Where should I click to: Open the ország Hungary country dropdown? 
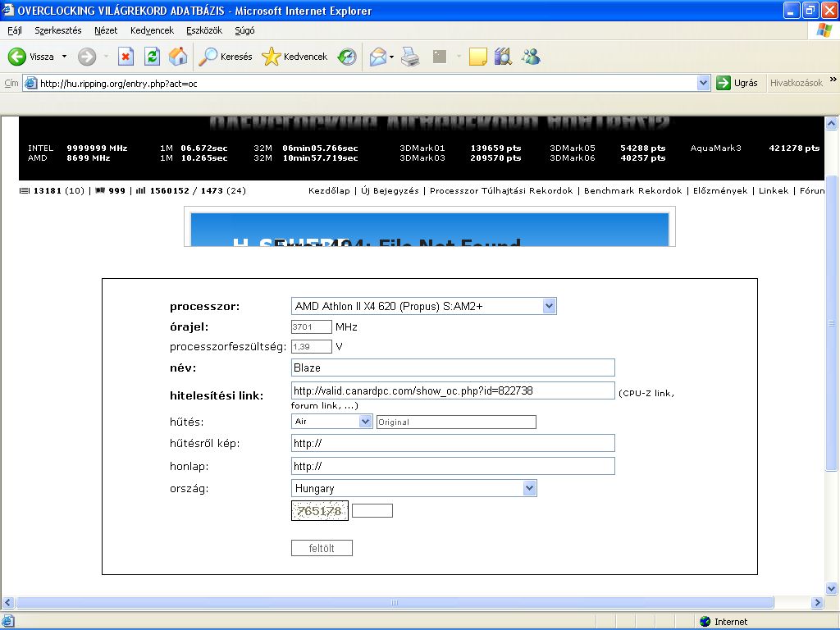(529, 488)
